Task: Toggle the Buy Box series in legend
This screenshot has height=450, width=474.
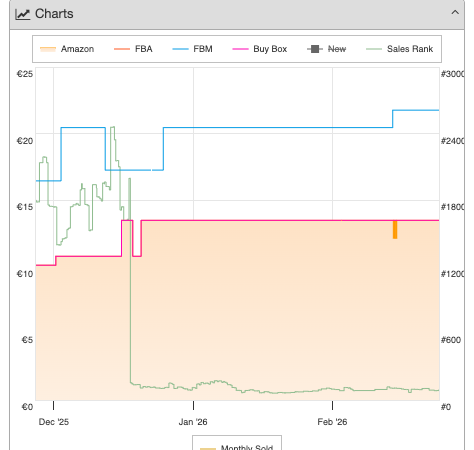Action: click(x=260, y=49)
